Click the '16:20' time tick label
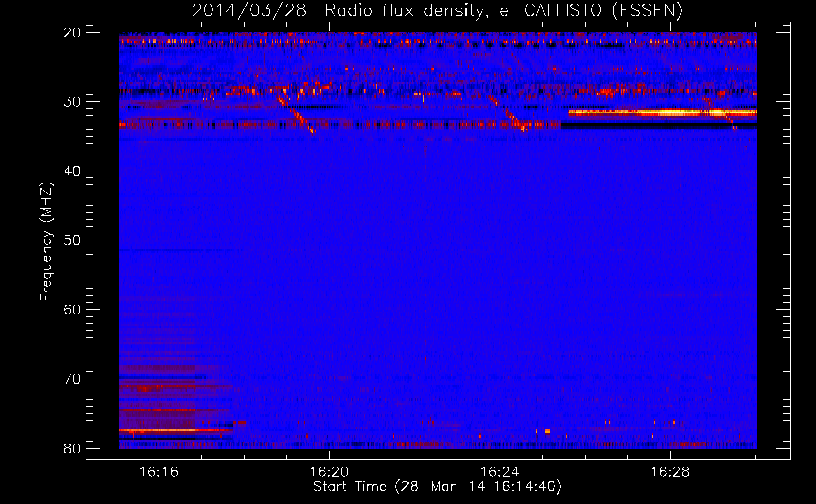816x504 pixels. pos(330,472)
